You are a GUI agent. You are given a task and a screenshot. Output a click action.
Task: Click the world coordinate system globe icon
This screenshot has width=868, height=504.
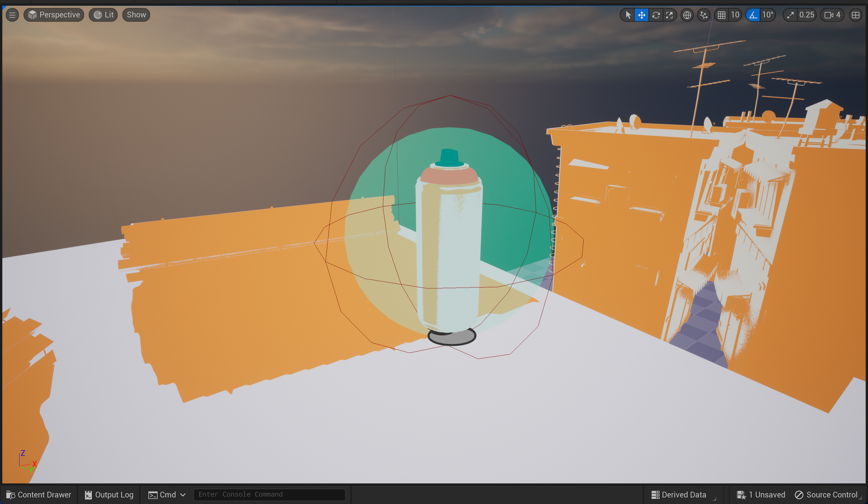click(x=687, y=15)
